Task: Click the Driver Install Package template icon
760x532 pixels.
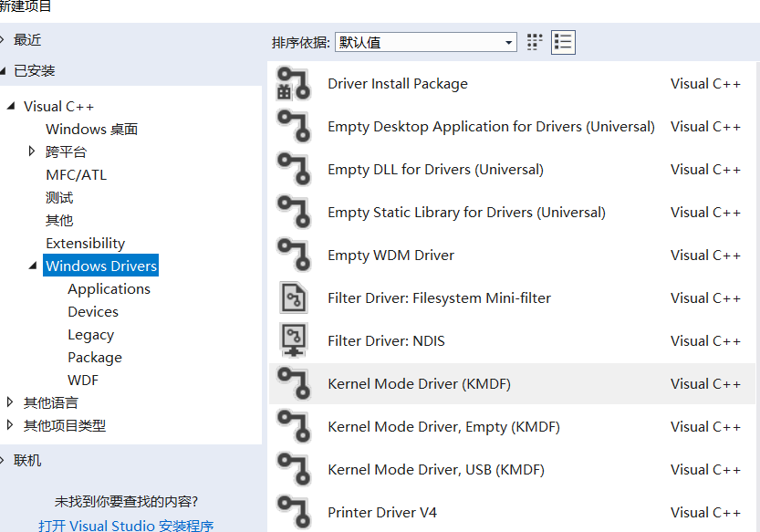Action: coord(293,84)
